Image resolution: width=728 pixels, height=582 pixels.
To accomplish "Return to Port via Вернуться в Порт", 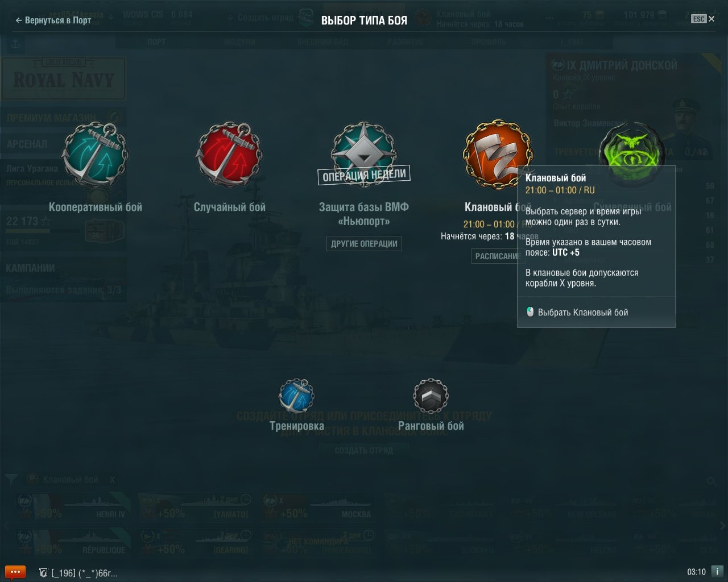I will [53, 20].
